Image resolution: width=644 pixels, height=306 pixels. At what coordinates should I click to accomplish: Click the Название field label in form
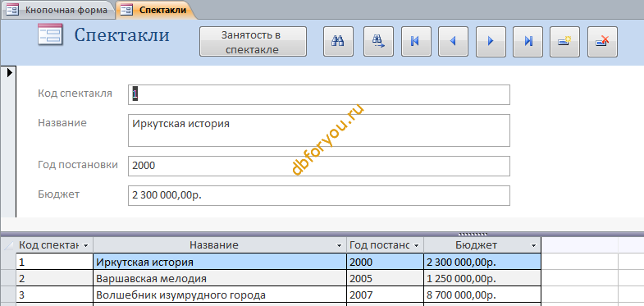[x=62, y=122]
